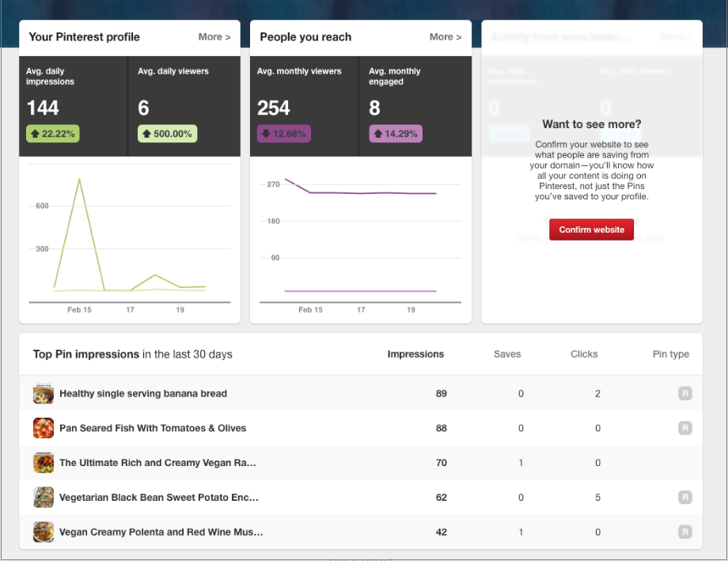This screenshot has width=728, height=561.
Task: Open Vegetarian Black Bean Sweet Potato pin title
Action: (x=159, y=498)
